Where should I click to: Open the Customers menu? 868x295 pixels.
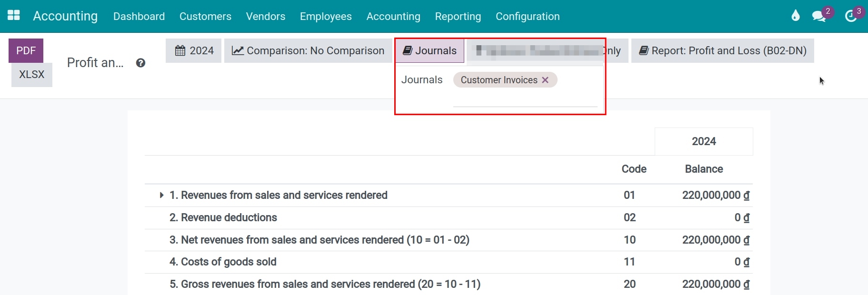pos(205,16)
